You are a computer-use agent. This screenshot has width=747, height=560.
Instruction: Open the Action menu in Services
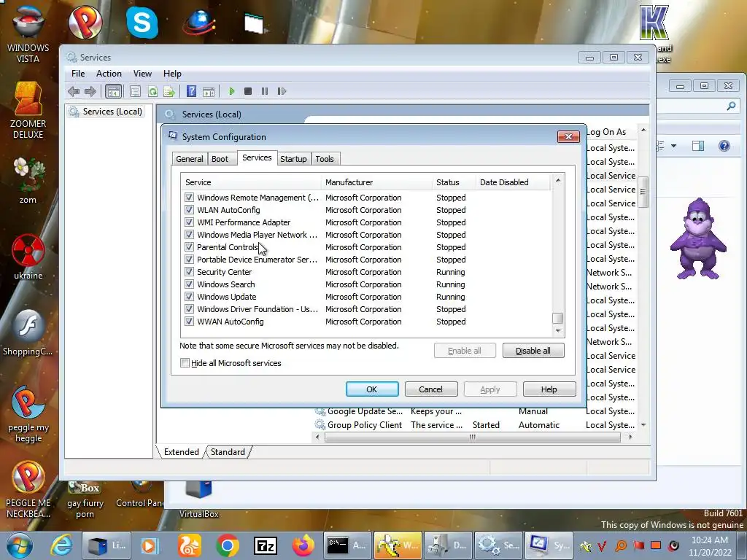point(109,74)
